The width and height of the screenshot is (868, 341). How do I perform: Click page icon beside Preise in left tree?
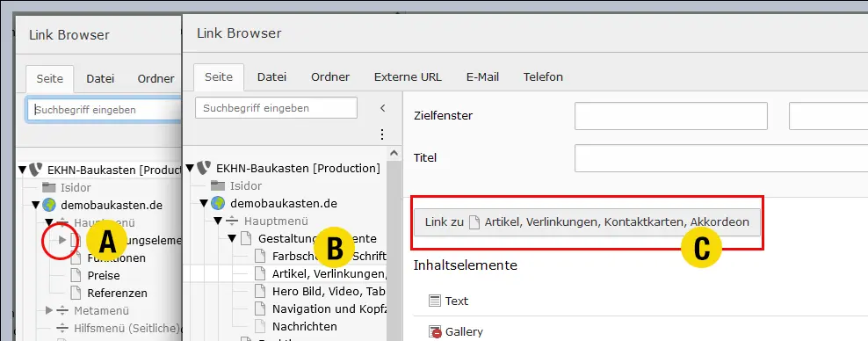coord(76,275)
